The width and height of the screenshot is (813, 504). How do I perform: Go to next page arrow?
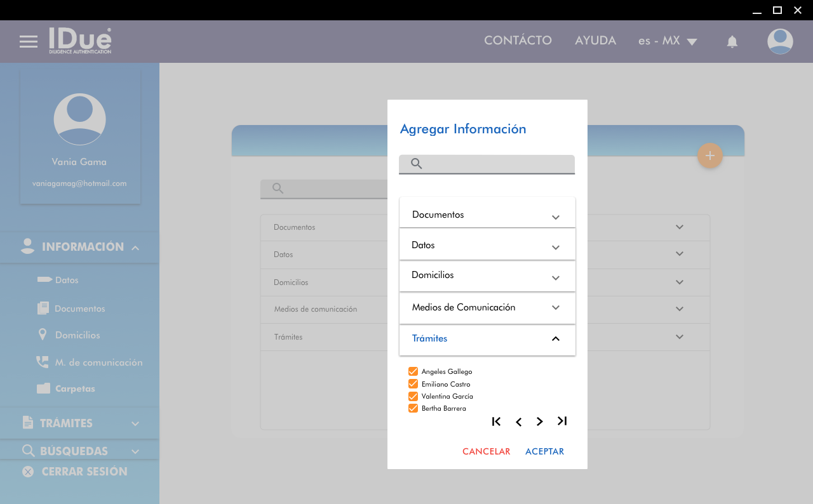(540, 421)
